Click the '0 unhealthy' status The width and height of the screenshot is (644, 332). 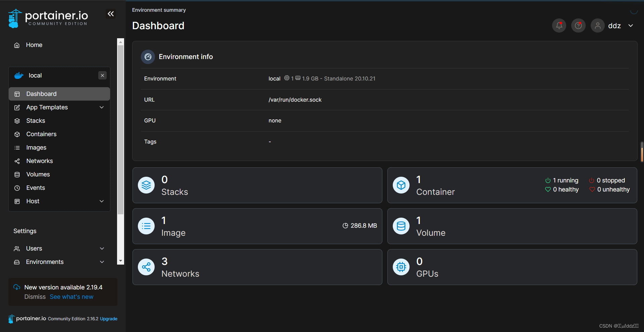click(610, 189)
